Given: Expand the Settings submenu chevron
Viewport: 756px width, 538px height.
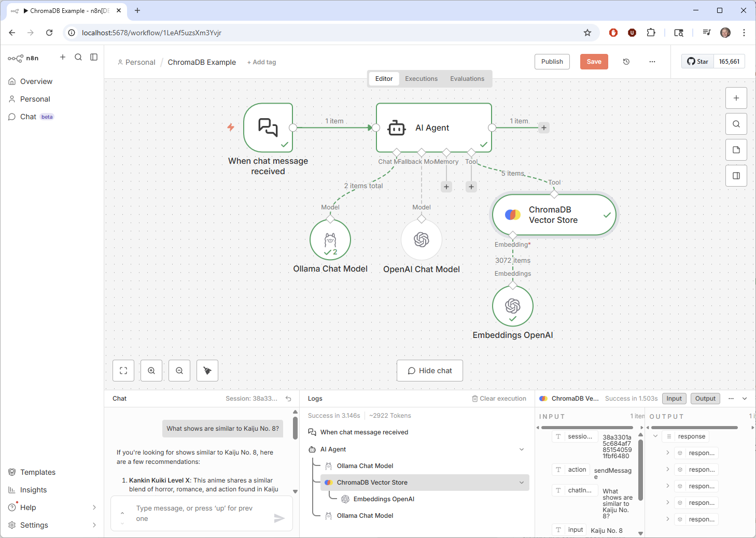Looking at the screenshot, I should coord(94,525).
